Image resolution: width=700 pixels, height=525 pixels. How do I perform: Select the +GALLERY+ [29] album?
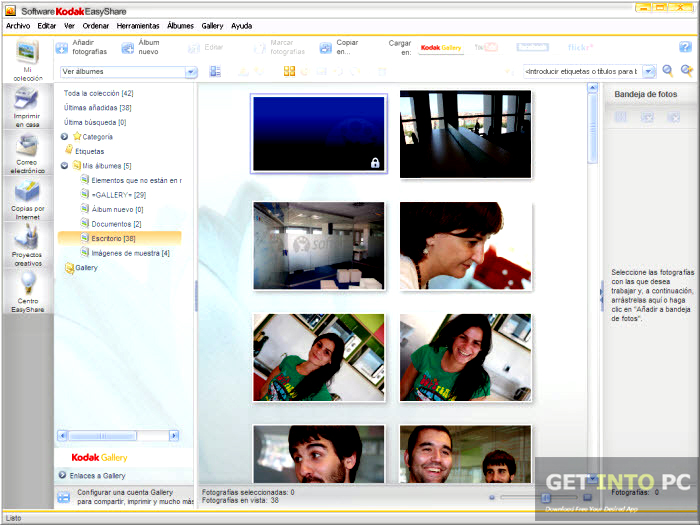click(118, 195)
